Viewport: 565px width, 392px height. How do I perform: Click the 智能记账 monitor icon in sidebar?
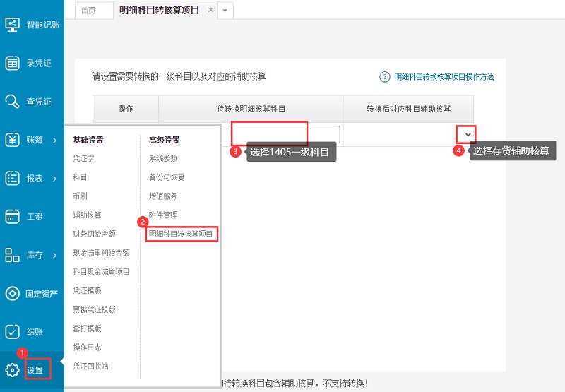coord(13,24)
